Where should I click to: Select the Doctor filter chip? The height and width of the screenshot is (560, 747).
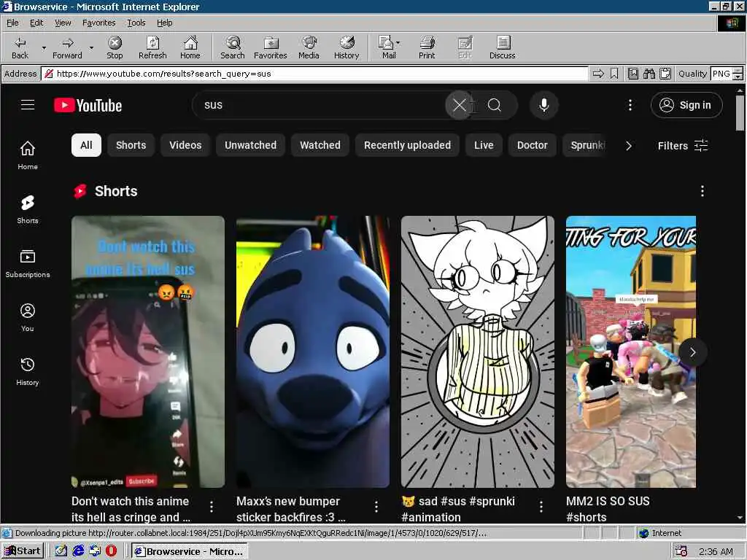[x=532, y=145]
